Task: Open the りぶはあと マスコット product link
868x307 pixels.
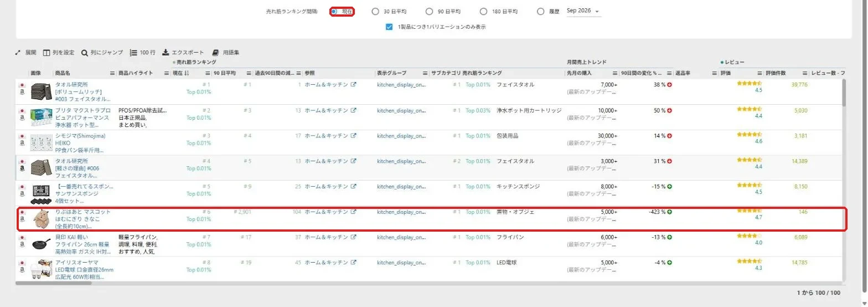Action: point(83,219)
